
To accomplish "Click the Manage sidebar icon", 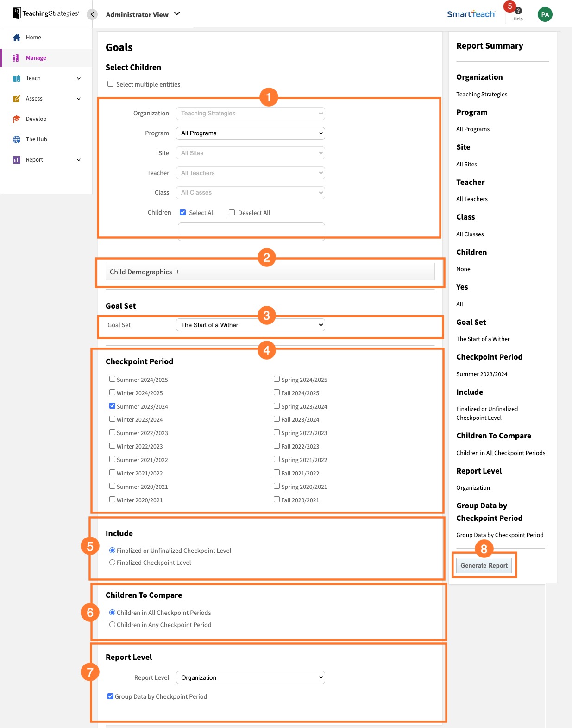I will tap(16, 58).
